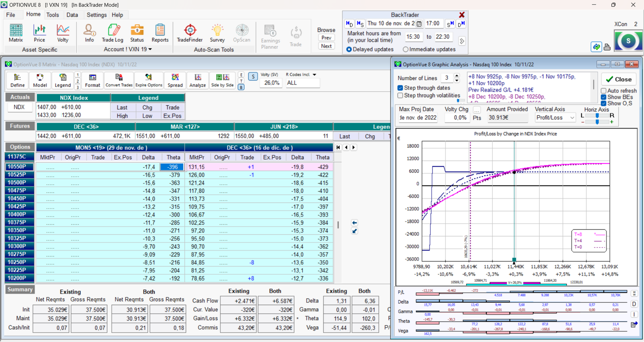Select the Delayed updates radio button

coord(349,50)
